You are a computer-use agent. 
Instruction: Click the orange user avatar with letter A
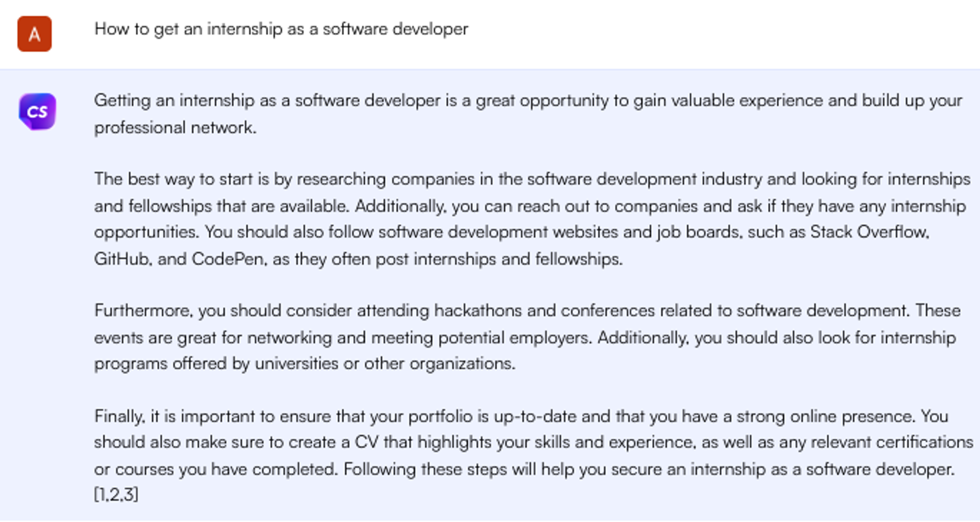pos(34,34)
